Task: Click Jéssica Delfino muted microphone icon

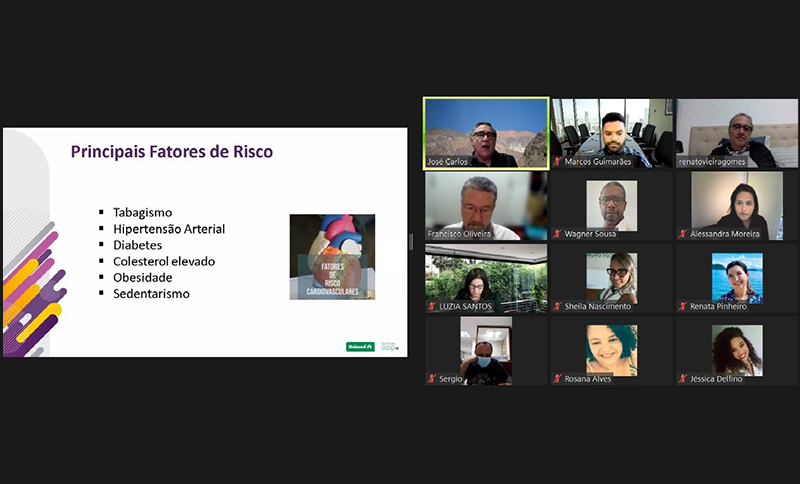Action: [683, 379]
